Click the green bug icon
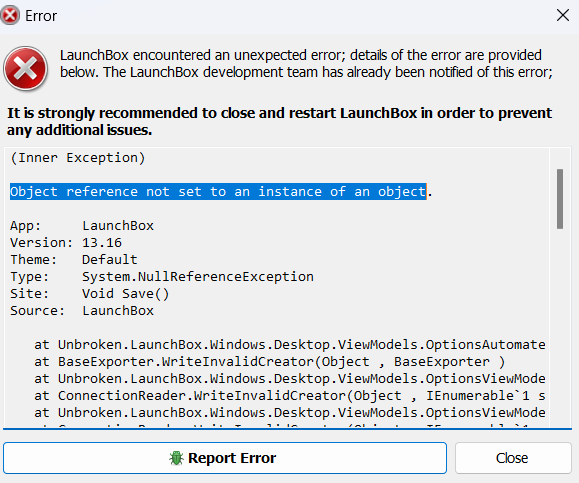 pyautogui.click(x=176, y=458)
